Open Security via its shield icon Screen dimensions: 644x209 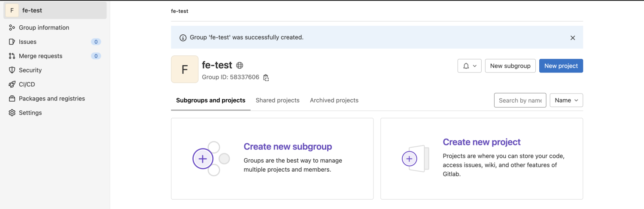[12, 70]
